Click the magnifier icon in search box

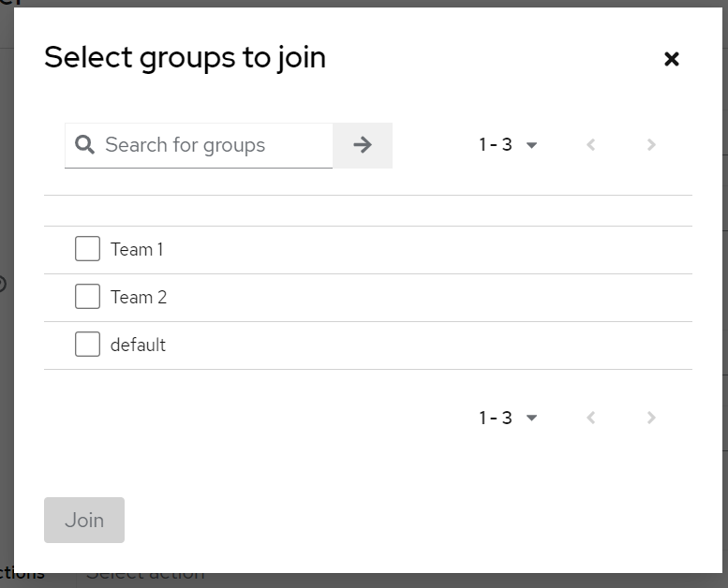pyautogui.click(x=85, y=145)
